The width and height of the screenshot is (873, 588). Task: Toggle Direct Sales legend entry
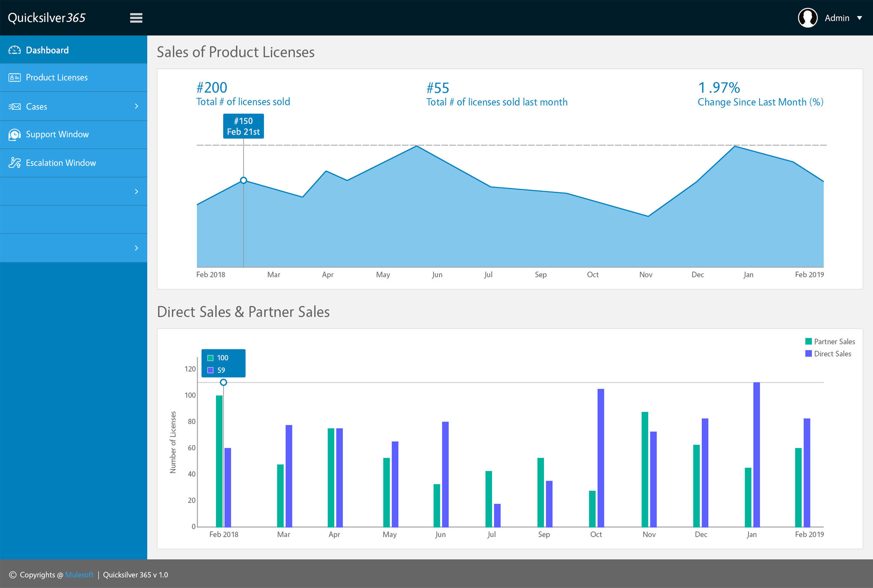[x=828, y=354]
